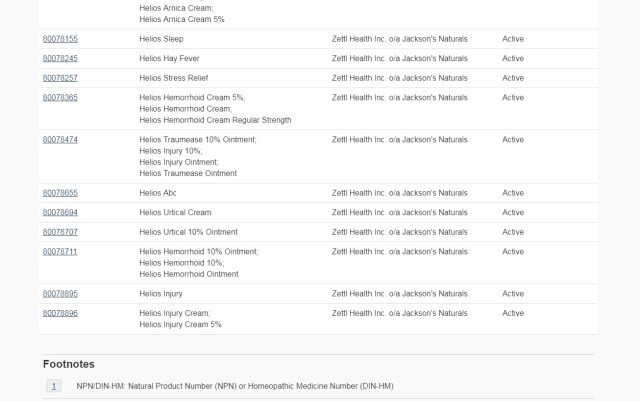Image resolution: width=640 pixels, height=401 pixels.
Task: Open 80078694 Helios Urtical Cream entry
Action: pyautogui.click(x=60, y=213)
